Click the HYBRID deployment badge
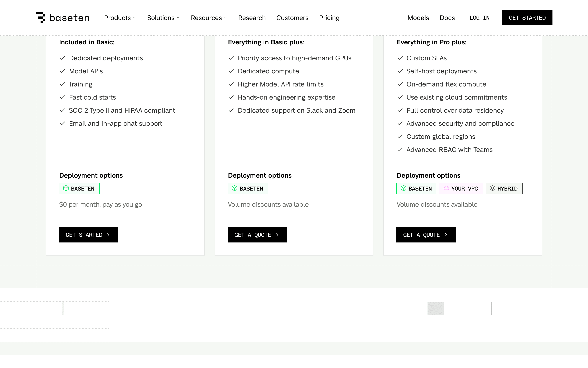The width and height of the screenshot is (588, 368). [504, 188]
